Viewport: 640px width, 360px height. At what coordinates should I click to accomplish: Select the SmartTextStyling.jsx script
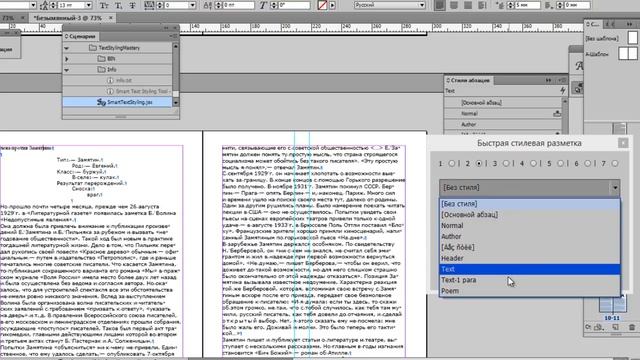(117, 102)
